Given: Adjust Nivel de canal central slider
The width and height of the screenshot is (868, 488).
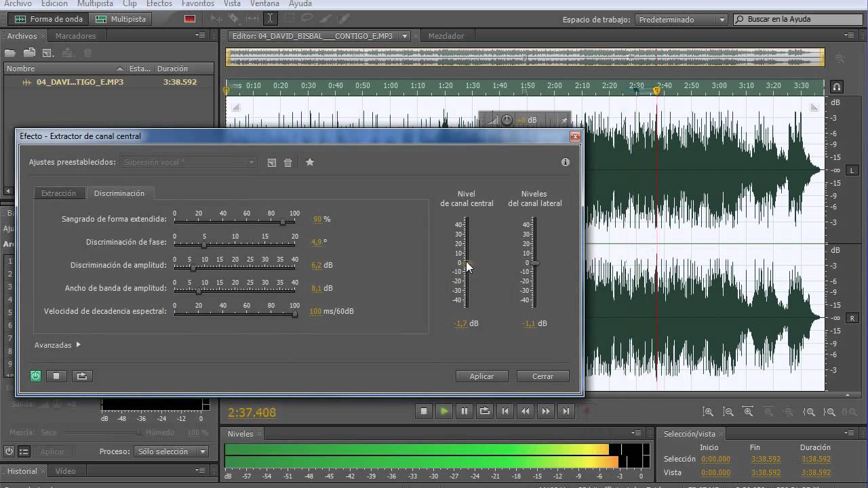Looking at the screenshot, I should [x=467, y=263].
